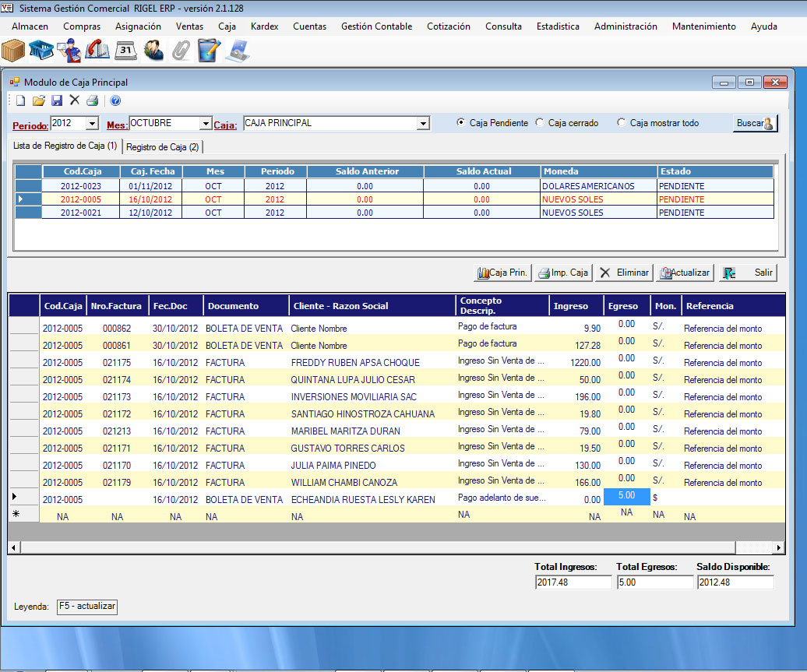
Task: Open the paperclip attachment icon
Action: click(x=181, y=51)
